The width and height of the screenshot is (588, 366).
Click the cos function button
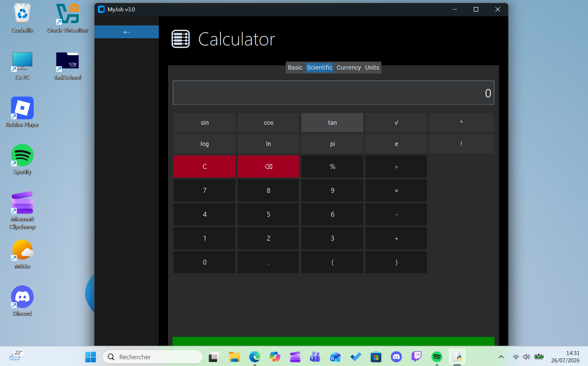[268, 123]
